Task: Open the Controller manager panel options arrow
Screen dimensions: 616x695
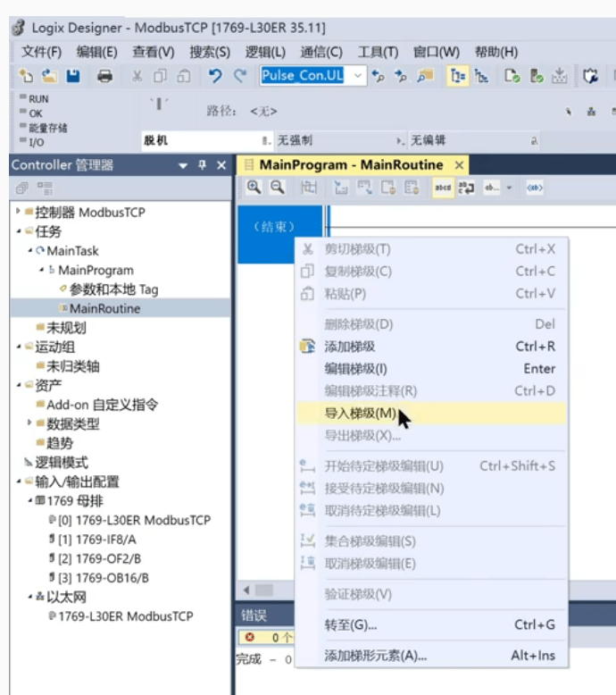Action: (182, 166)
